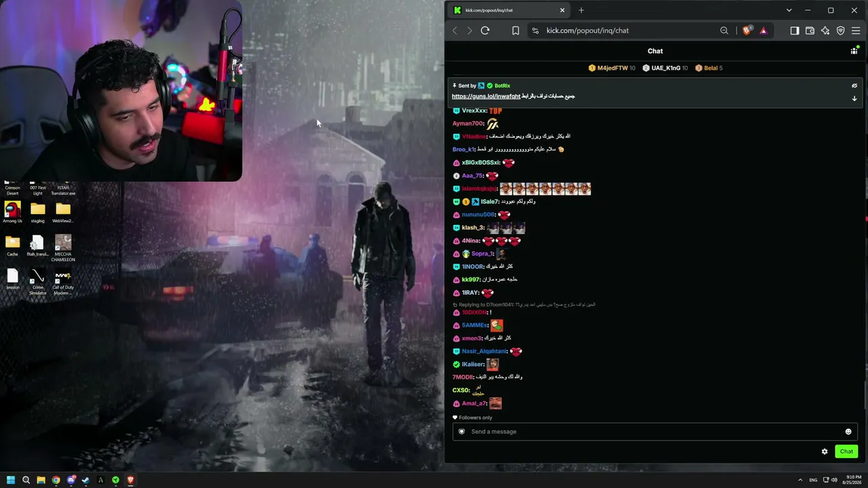This screenshot has width=868, height=488.
Task: Open a new browser tab
Action: (x=581, y=10)
